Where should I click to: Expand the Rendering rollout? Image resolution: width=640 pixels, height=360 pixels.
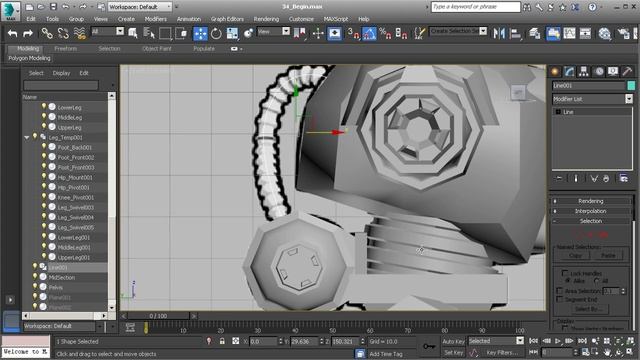pos(591,201)
